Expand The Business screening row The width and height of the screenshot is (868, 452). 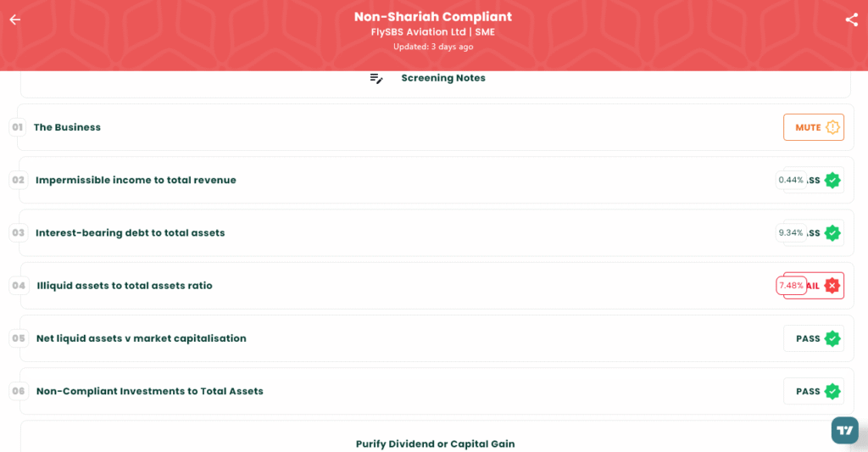point(436,127)
